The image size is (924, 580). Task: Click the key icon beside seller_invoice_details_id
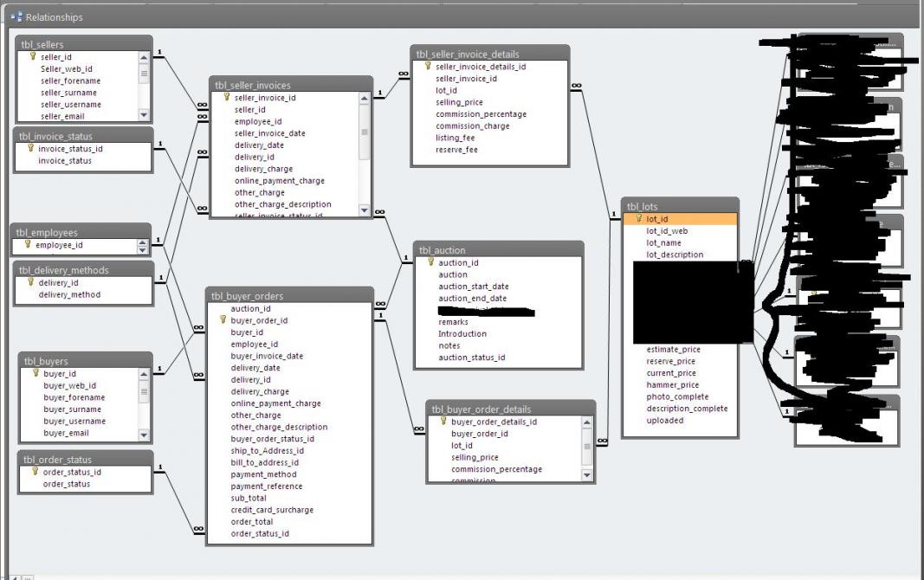(428, 66)
